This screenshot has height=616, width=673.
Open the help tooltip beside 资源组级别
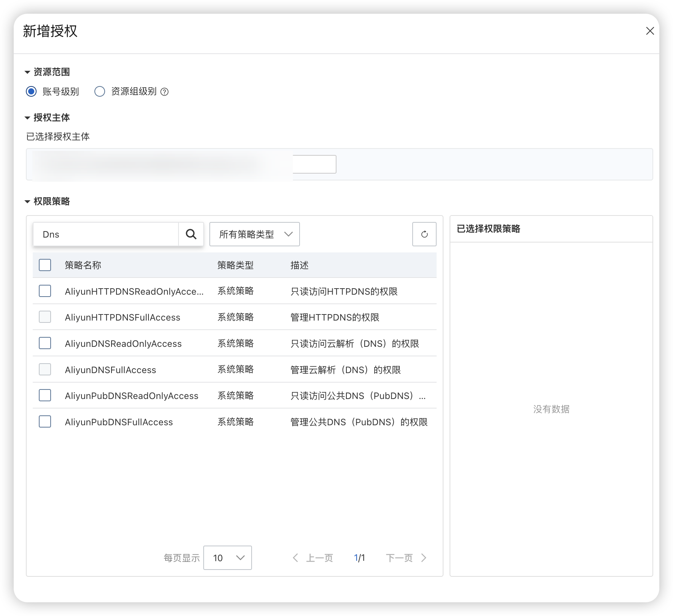tap(165, 91)
